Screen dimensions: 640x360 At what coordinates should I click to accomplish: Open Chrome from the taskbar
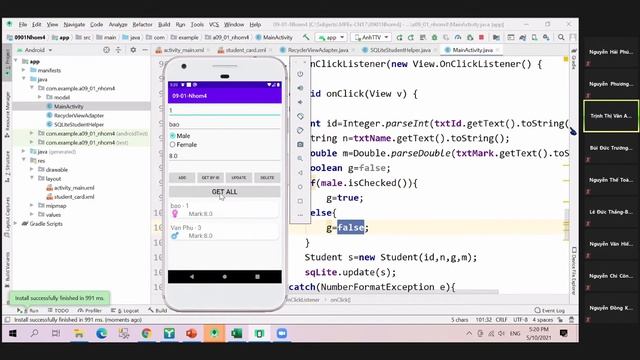146,333
